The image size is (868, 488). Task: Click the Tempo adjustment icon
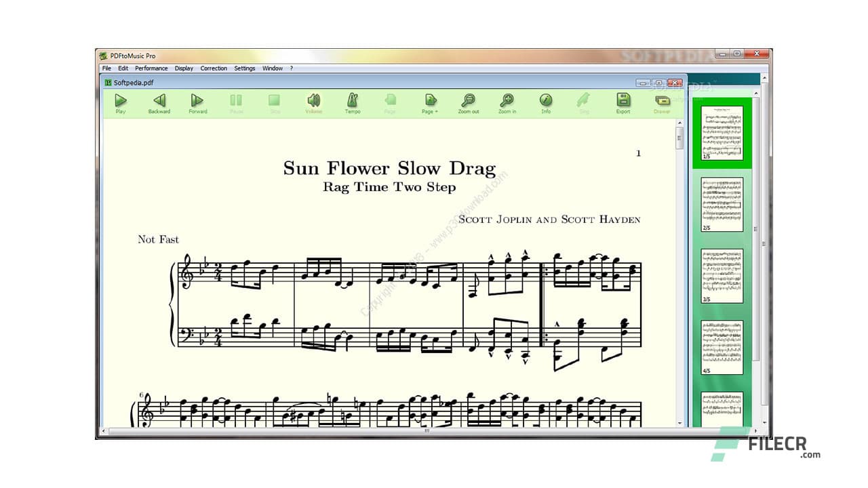(x=353, y=102)
